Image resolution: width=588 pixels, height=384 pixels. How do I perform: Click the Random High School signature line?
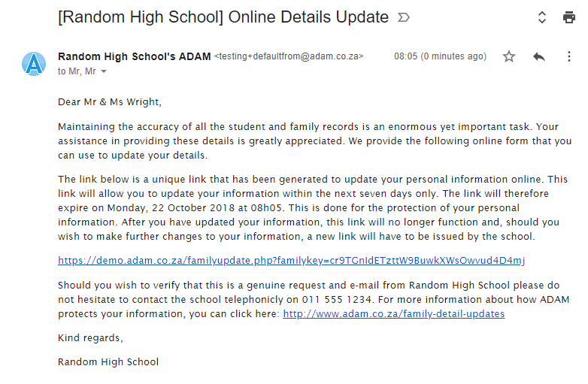click(108, 361)
